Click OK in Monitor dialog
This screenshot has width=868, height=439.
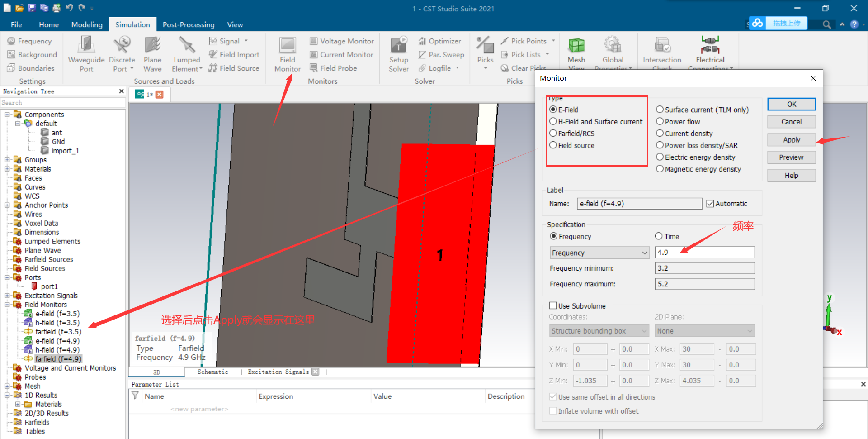(792, 104)
